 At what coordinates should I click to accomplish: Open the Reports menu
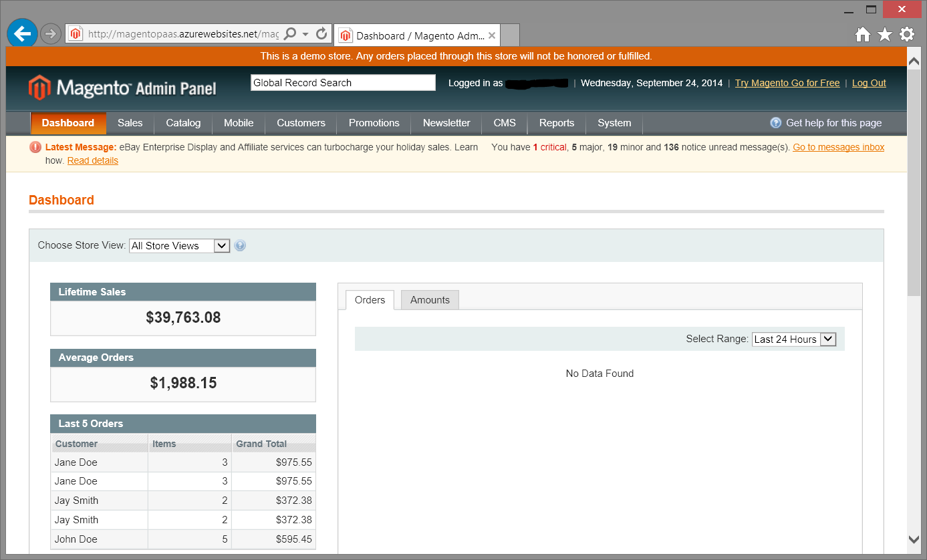pyautogui.click(x=557, y=123)
